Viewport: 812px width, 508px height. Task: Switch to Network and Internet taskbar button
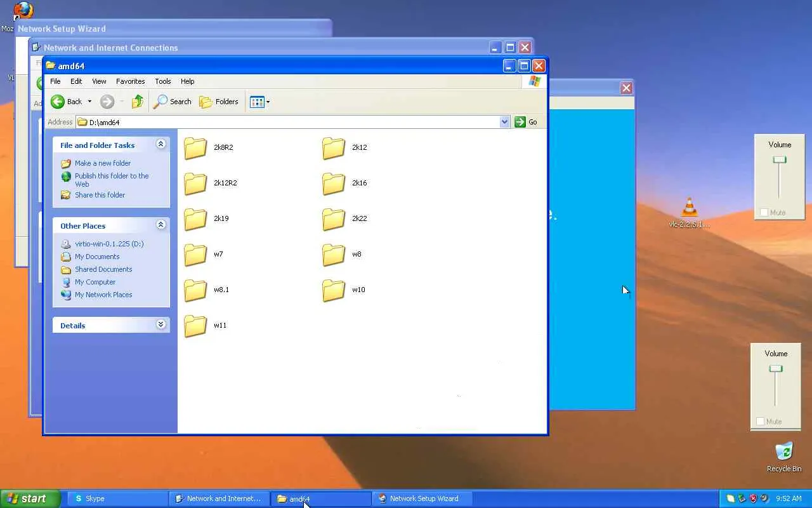coord(219,498)
